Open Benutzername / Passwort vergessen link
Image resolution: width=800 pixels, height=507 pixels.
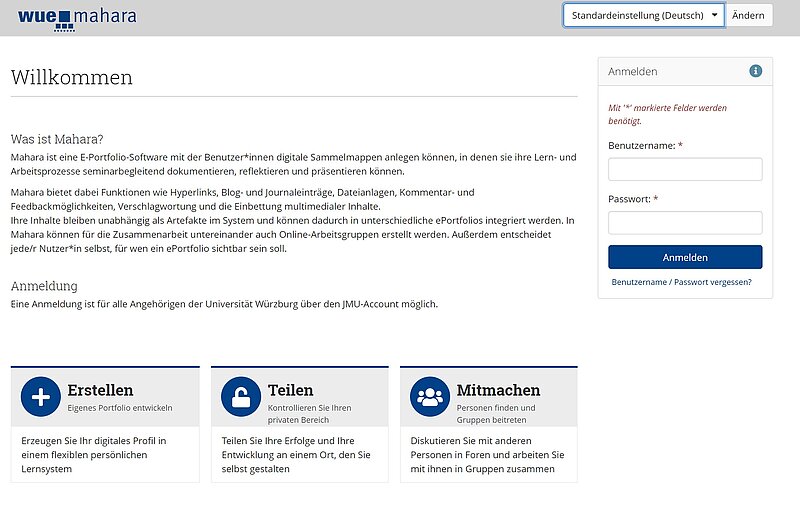coord(681,282)
